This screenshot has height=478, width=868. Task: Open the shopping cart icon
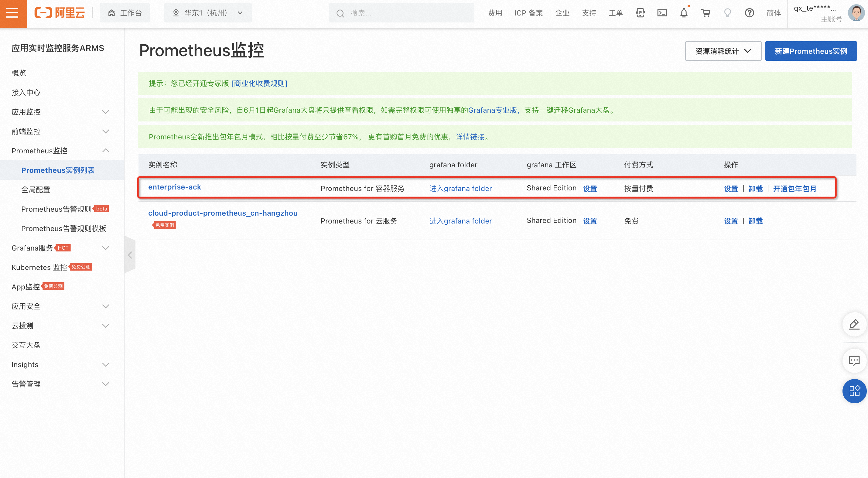[706, 13]
